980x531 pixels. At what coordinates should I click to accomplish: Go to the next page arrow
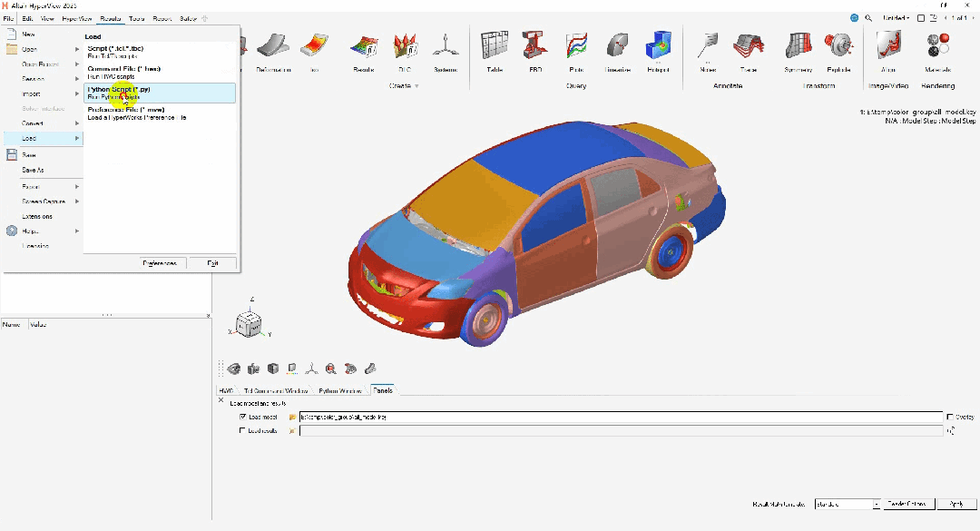(973, 18)
